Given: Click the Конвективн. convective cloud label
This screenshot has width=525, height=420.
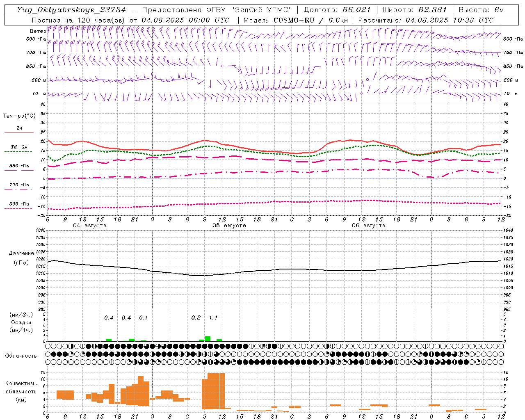Looking at the screenshot, I should pos(21,383).
